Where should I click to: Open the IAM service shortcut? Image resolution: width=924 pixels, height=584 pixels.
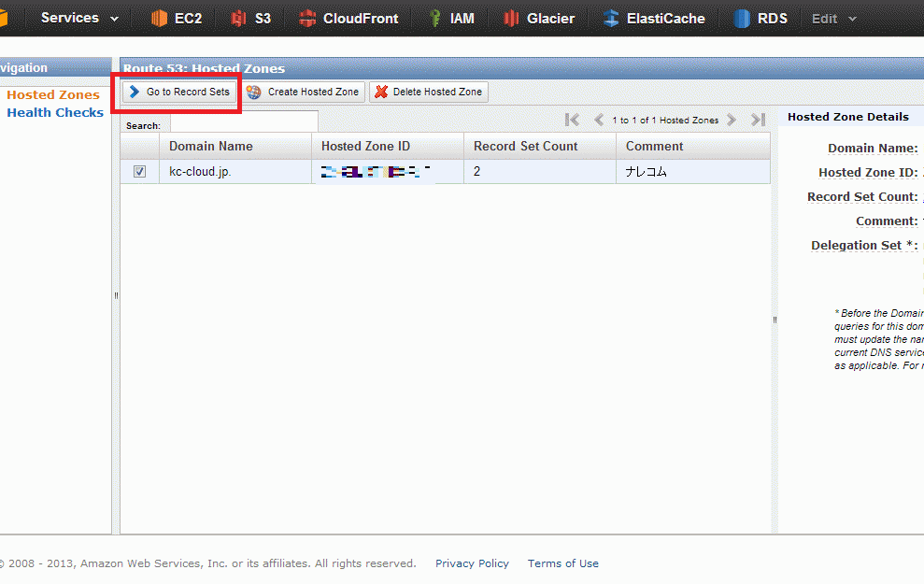point(451,19)
